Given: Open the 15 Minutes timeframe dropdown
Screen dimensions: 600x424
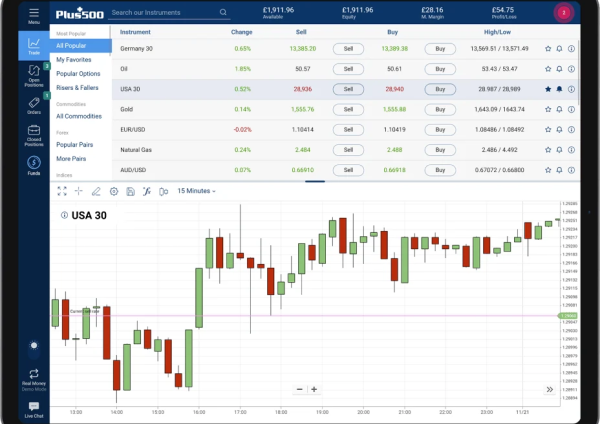Looking at the screenshot, I should [196, 191].
